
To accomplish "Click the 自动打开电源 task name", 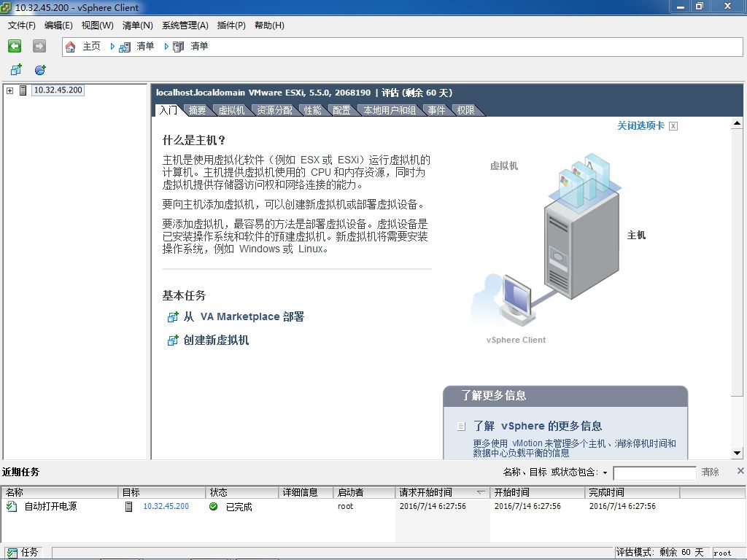I will tap(50, 506).
